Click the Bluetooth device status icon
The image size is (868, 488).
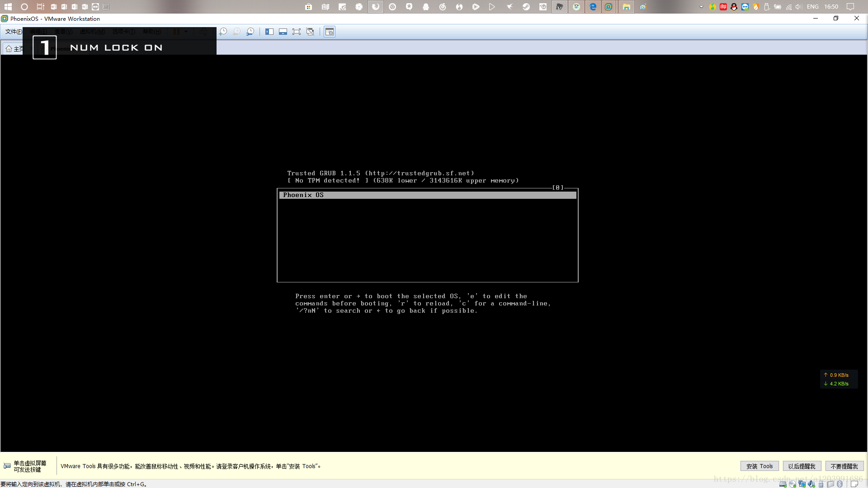point(840,484)
